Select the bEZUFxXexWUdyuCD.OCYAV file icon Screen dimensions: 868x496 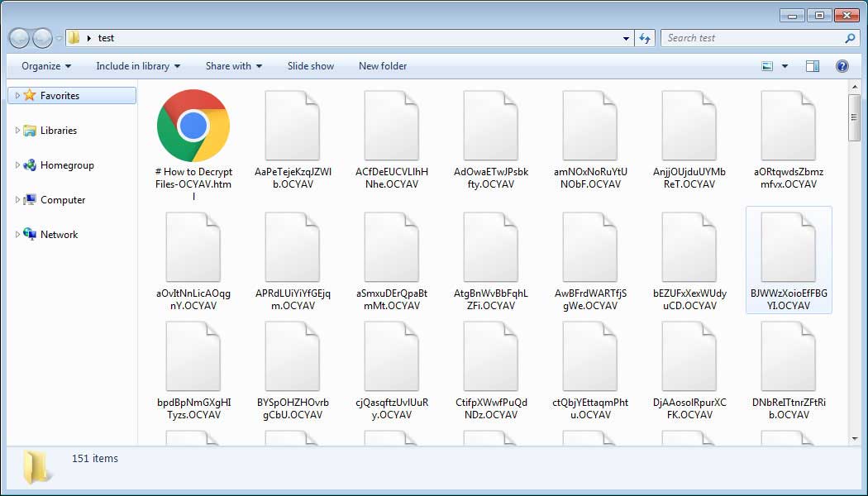click(689, 247)
